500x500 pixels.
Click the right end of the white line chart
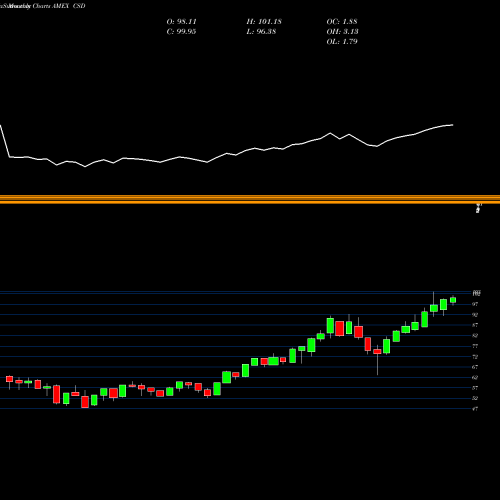pos(453,125)
